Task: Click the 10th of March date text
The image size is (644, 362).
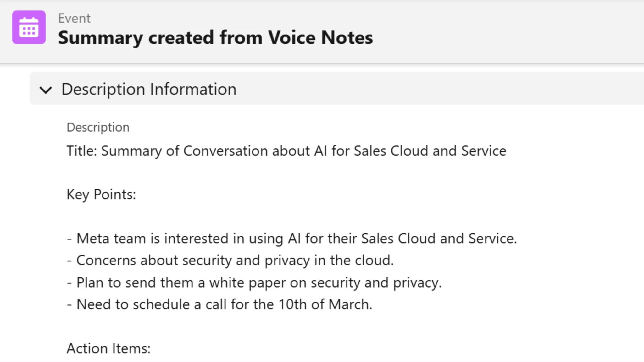Action: click(325, 304)
